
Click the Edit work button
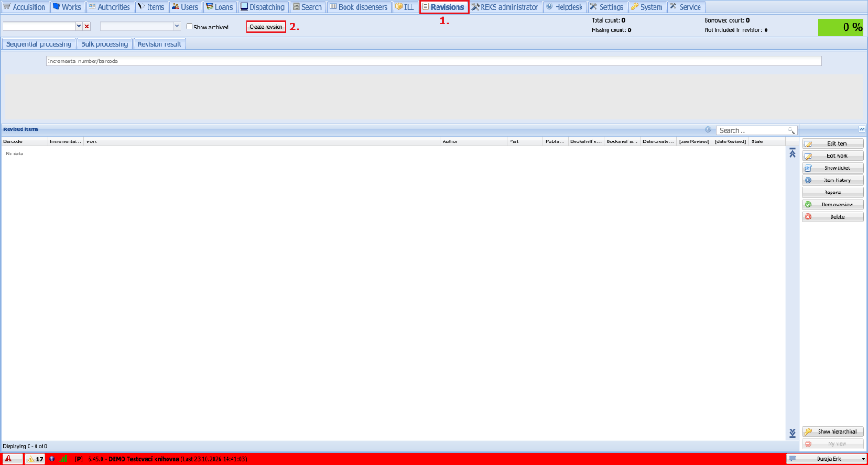pyautogui.click(x=832, y=156)
